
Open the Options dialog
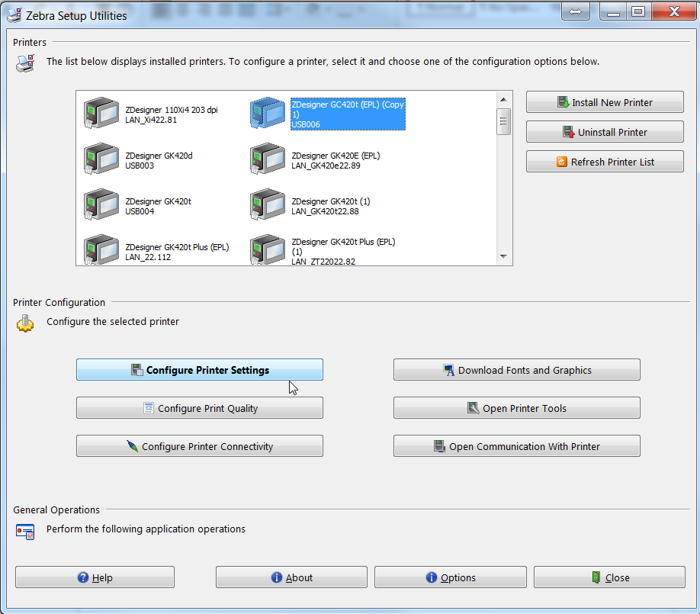[x=450, y=577]
